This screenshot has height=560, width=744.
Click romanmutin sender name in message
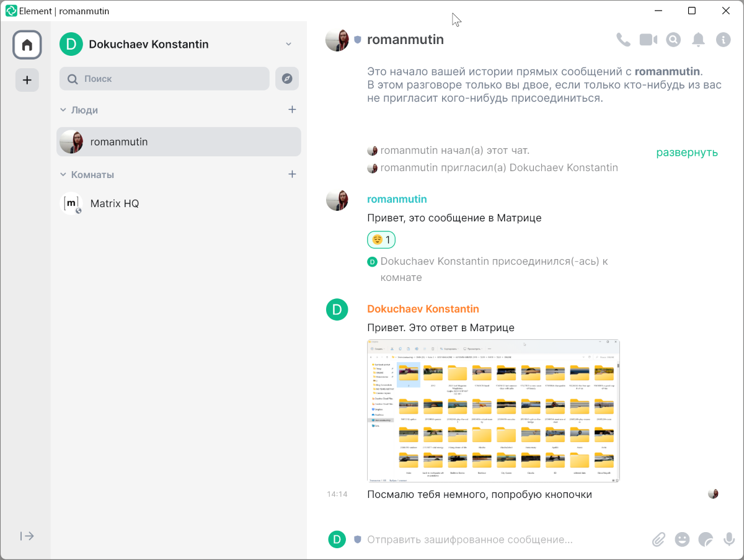[397, 199]
